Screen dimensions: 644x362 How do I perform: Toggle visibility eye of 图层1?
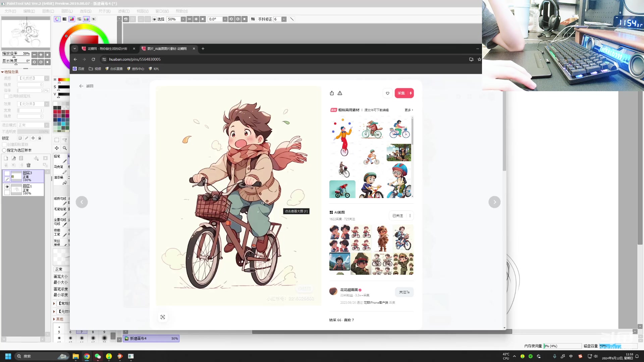(7, 187)
